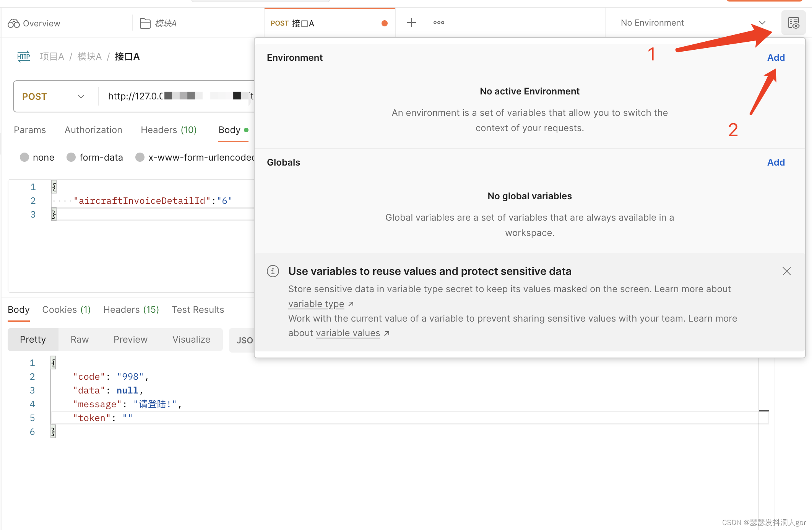Click the "data": null response line

coord(108,390)
